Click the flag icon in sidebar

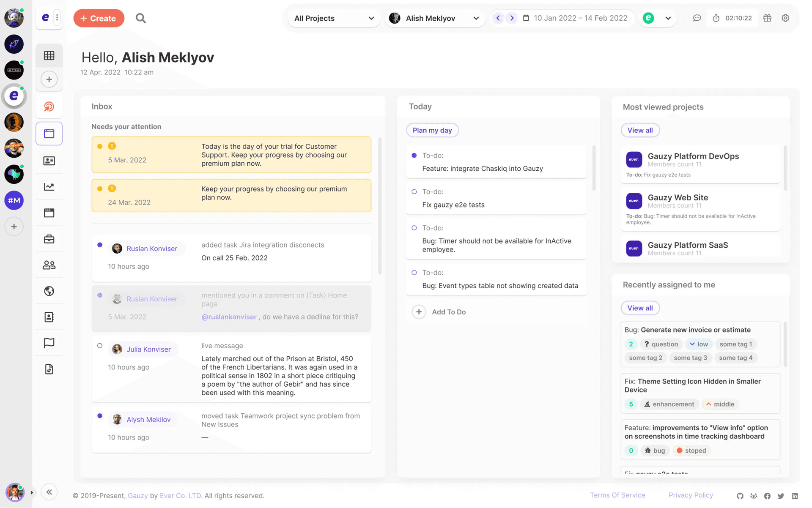[x=49, y=343]
